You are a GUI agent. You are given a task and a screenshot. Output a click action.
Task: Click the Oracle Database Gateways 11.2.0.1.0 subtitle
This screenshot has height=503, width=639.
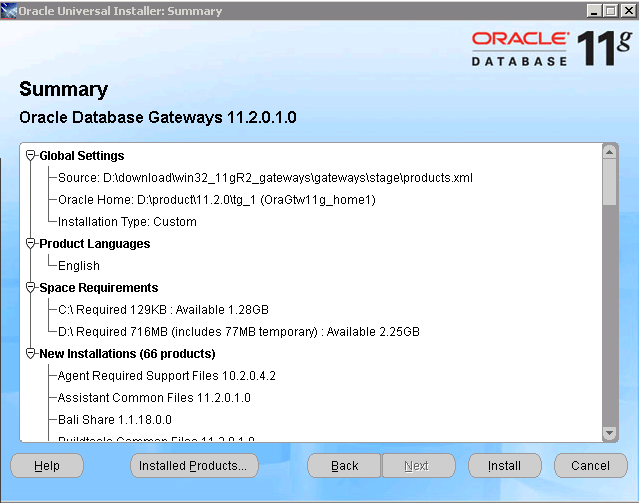[x=158, y=117]
